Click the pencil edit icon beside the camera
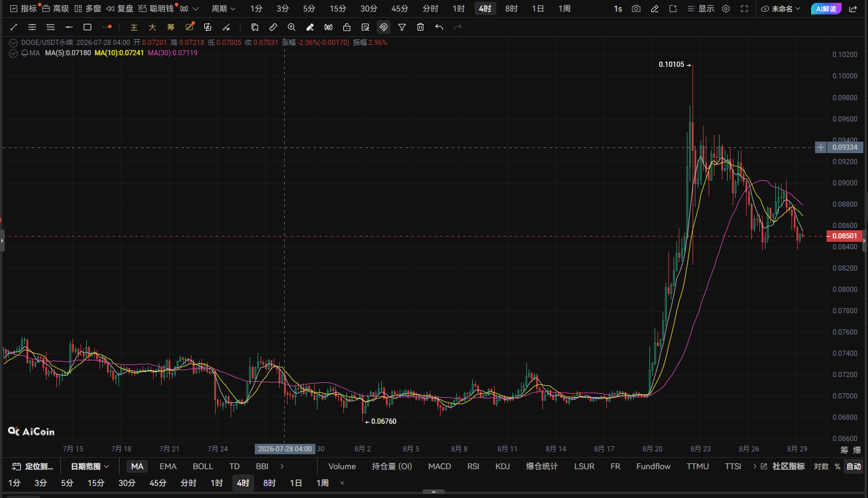 [x=655, y=9]
